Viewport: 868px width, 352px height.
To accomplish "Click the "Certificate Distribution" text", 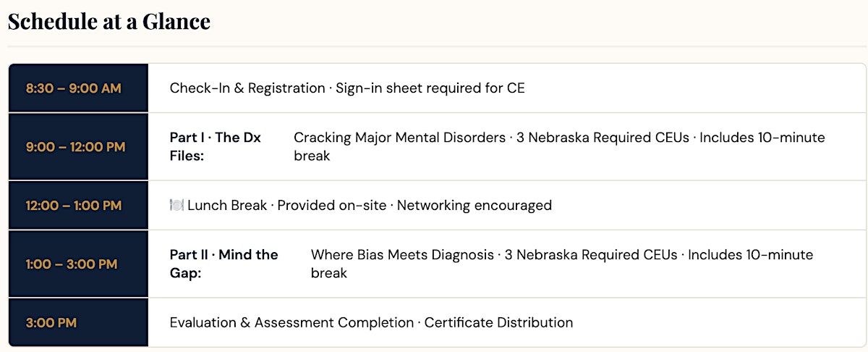I will (498, 323).
